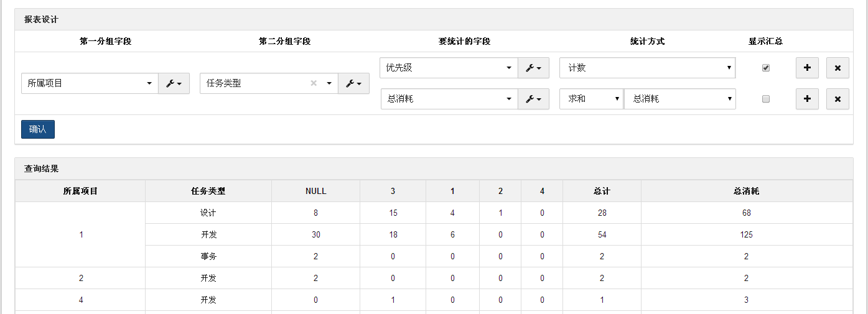Open the 计数 statistics method dropdown

647,68
